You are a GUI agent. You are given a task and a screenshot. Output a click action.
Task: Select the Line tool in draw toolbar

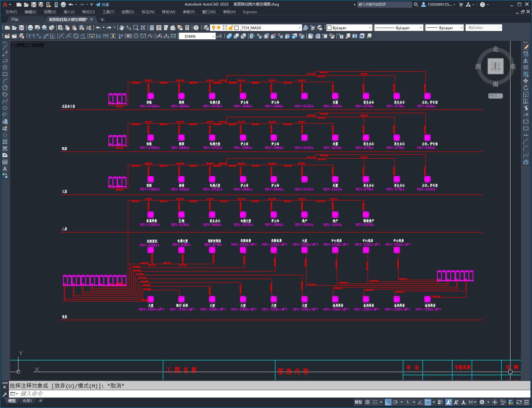tap(5, 47)
